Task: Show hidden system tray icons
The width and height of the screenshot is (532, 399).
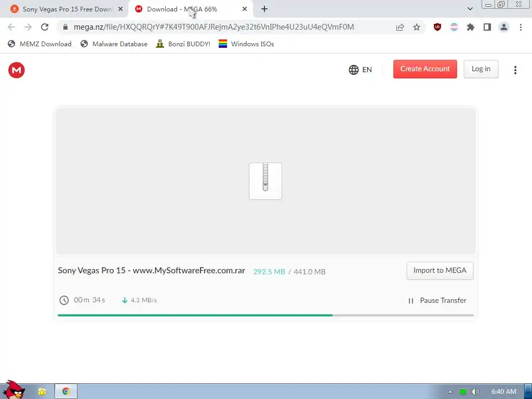Action: coord(450,392)
